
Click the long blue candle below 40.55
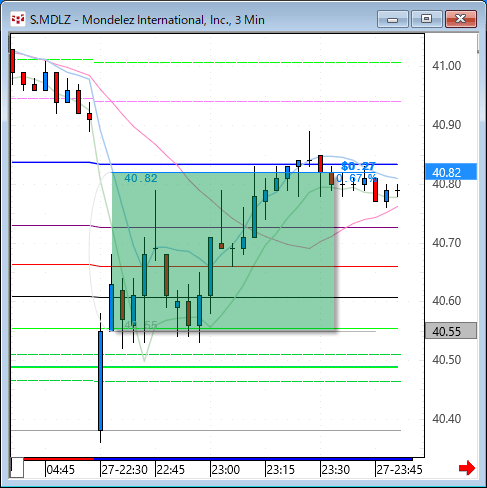tap(100, 380)
